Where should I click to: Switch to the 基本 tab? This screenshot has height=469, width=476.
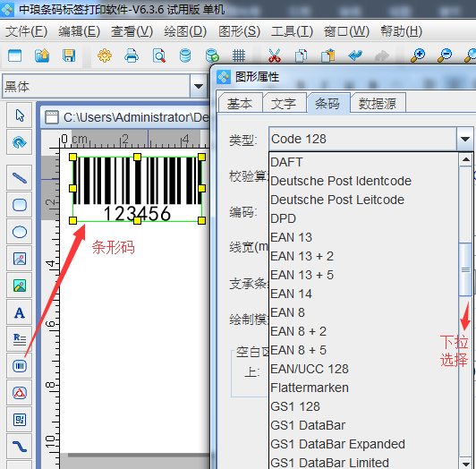(240, 104)
